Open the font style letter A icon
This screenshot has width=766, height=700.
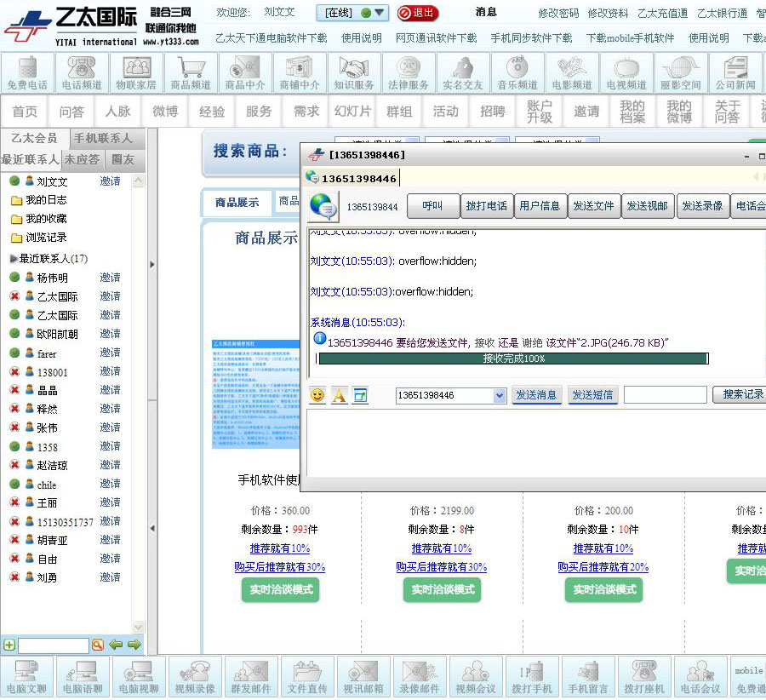tap(339, 395)
